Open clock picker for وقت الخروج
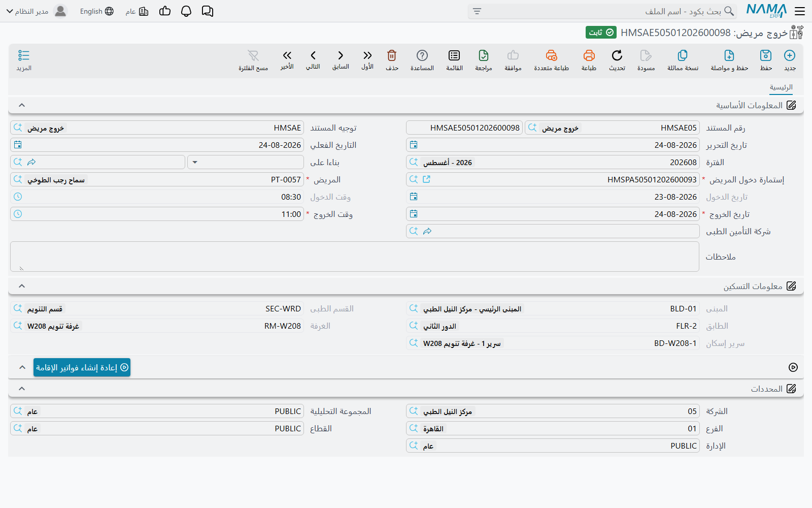This screenshot has height=508, width=812. tap(18, 214)
